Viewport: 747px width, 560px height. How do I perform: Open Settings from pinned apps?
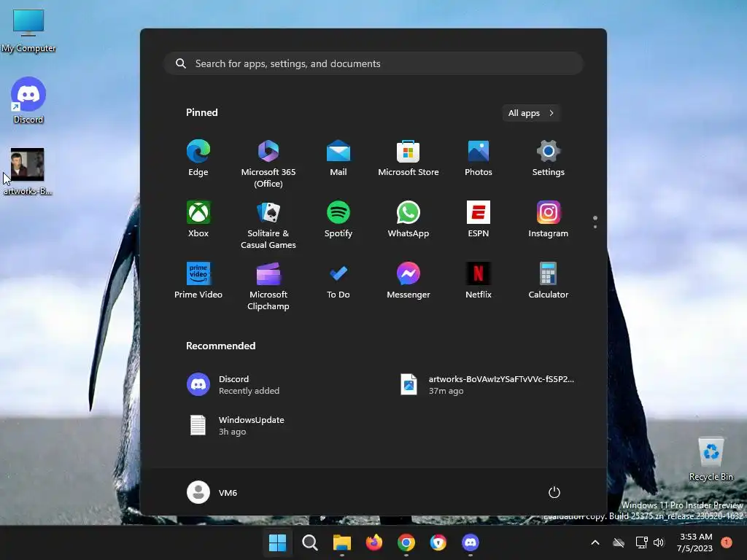(549, 158)
